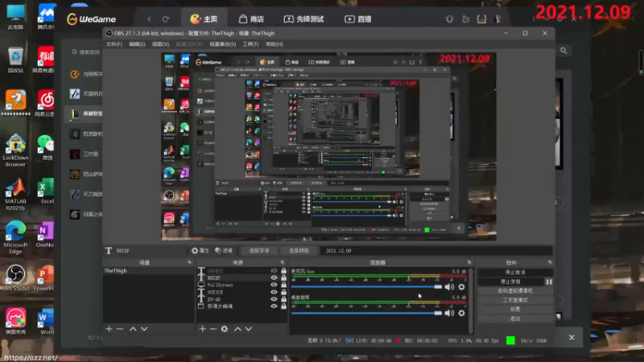This screenshot has width=644, height=362.
Task: Move the scene down in the Scenes list
Action: pos(144,329)
